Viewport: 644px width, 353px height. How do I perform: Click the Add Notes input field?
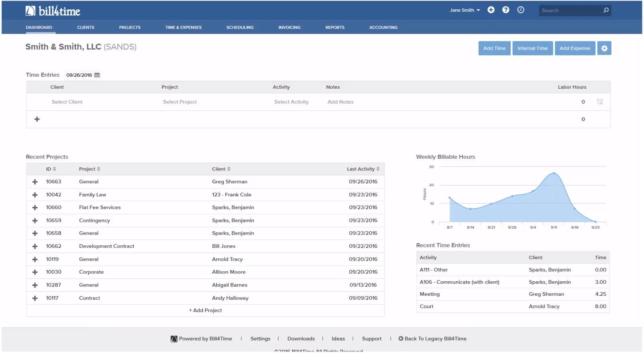click(x=341, y=102)
